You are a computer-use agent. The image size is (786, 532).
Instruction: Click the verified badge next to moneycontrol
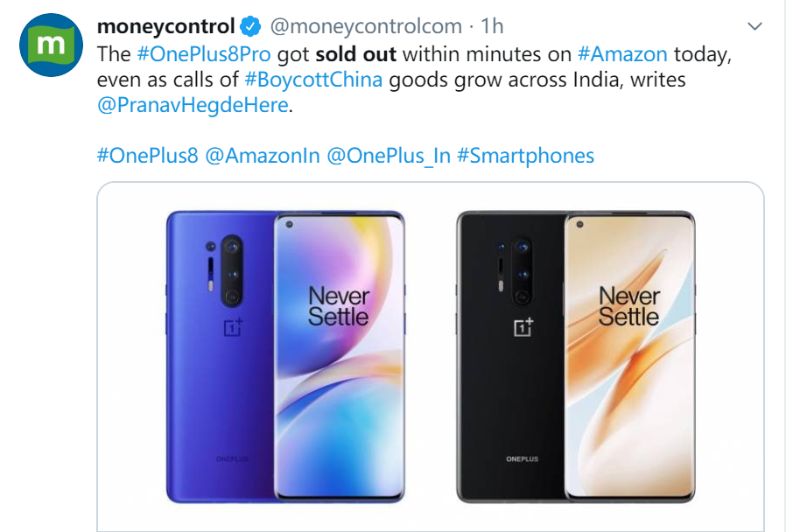249,27
